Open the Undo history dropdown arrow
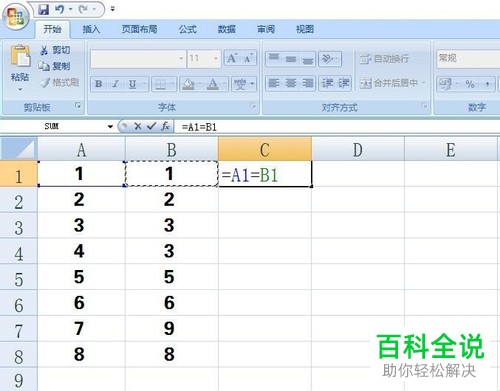This screenshot has width=500, height=391. point(70,9)
